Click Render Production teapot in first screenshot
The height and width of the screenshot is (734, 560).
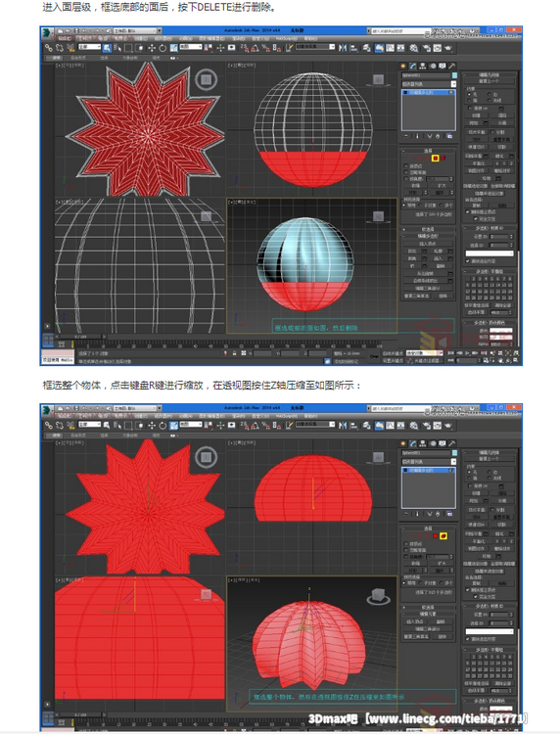(448, 48)
